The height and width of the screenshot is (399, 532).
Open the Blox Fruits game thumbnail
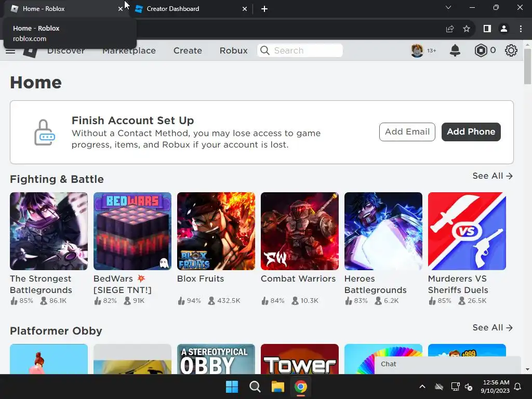[216, 231]
